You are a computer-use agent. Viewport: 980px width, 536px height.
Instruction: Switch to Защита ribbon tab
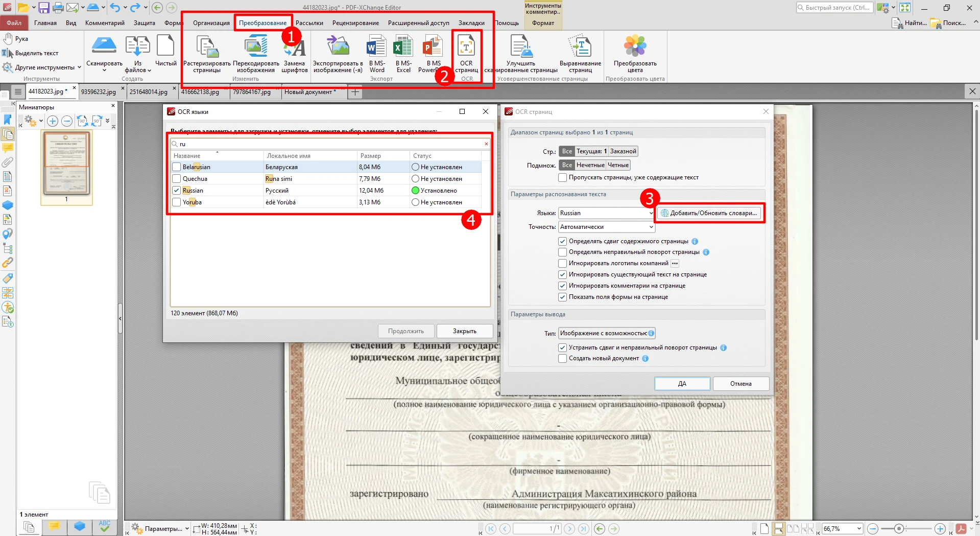tap(145, 23)
